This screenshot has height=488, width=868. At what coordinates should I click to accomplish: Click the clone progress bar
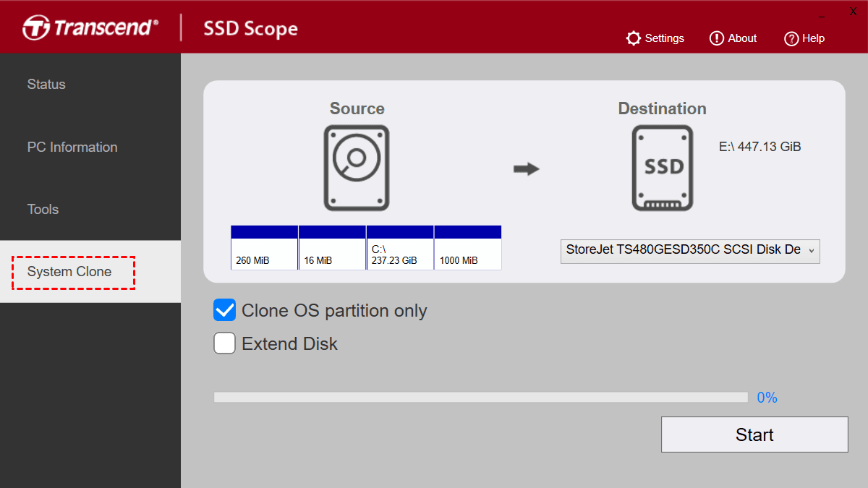pos(480,398)
